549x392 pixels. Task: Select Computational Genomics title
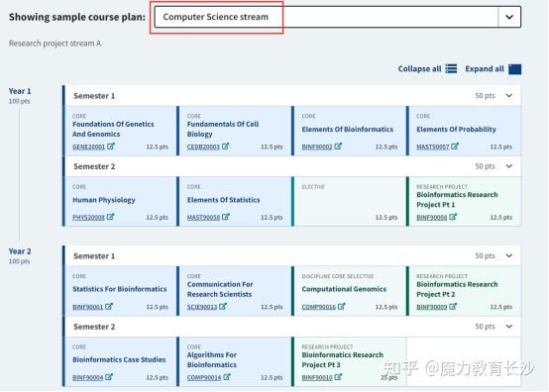(344, 289)
